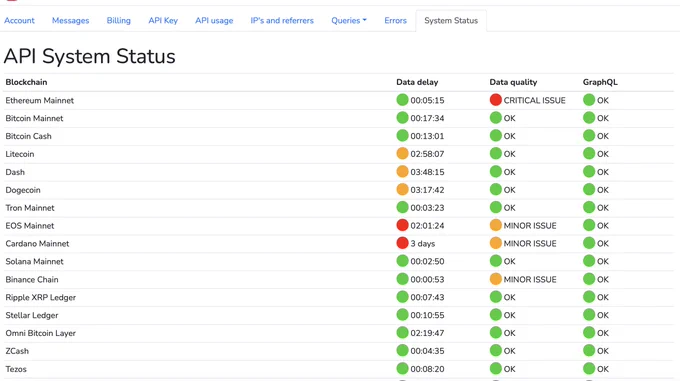The height and width of the screenshot is (381, 680).
Task: Click the Data quality column header
Action: (x=513, y=82)
